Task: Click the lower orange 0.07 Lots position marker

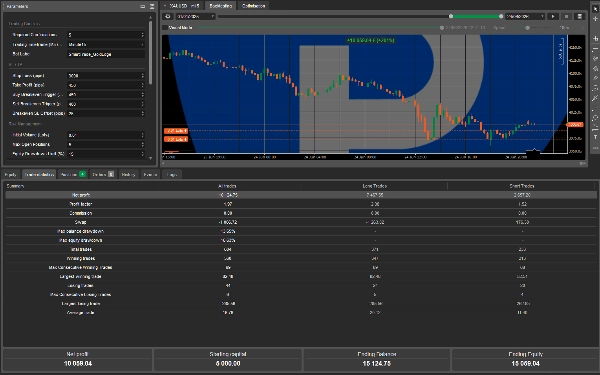Action: 176,139
